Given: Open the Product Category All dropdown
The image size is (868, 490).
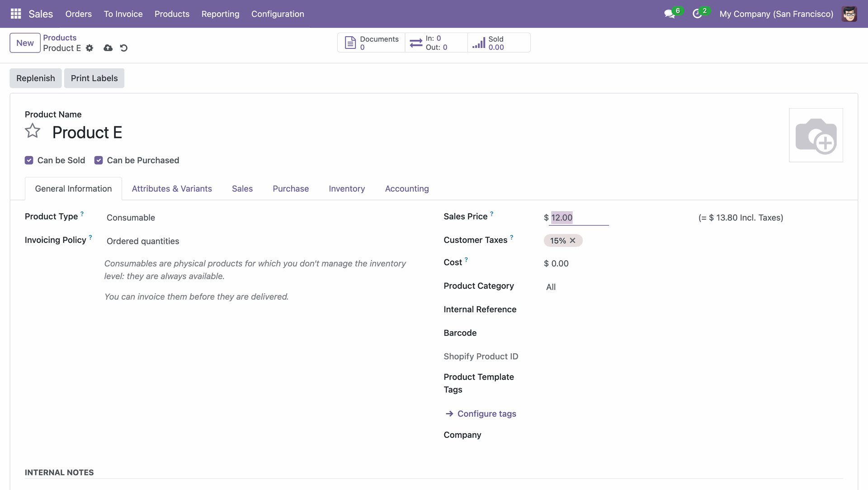Looking at the screenshot, I should [x=551, y=287].
